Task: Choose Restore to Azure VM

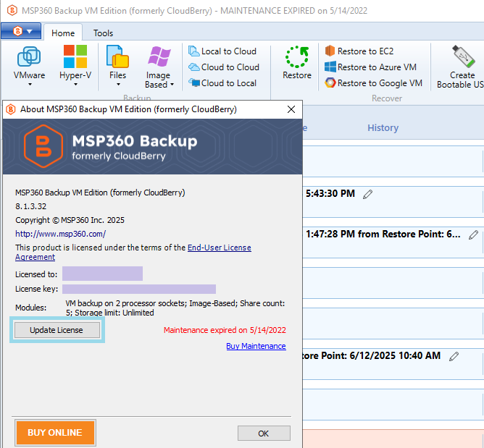Action: [370, 67]
